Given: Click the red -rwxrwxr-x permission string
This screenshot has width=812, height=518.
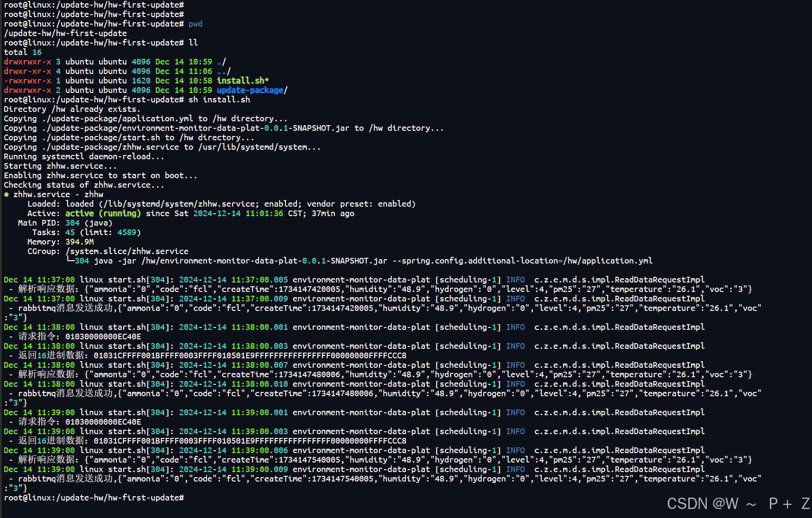Looking at the screenshot, I should pyautogui.click(x=27, y=80).
